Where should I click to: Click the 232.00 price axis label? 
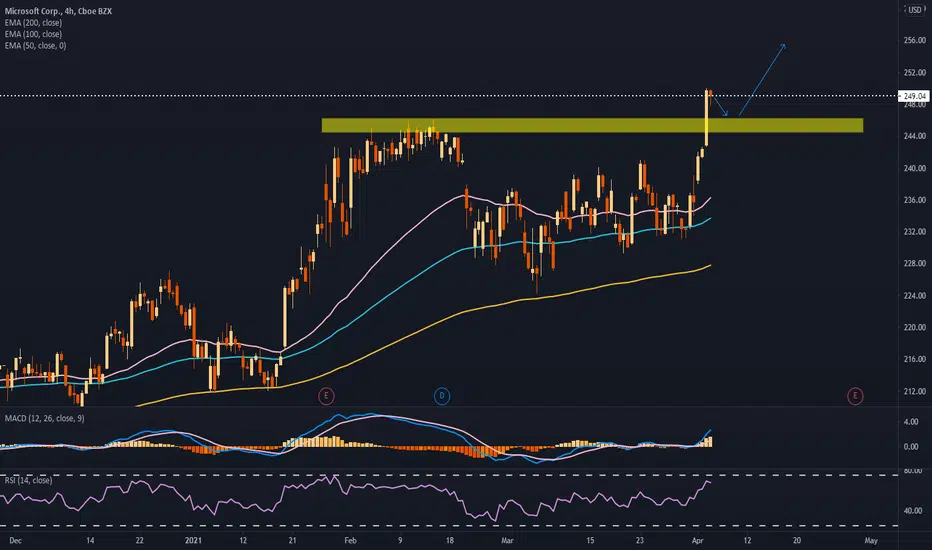pyautogui.click(x=914, y=232)
